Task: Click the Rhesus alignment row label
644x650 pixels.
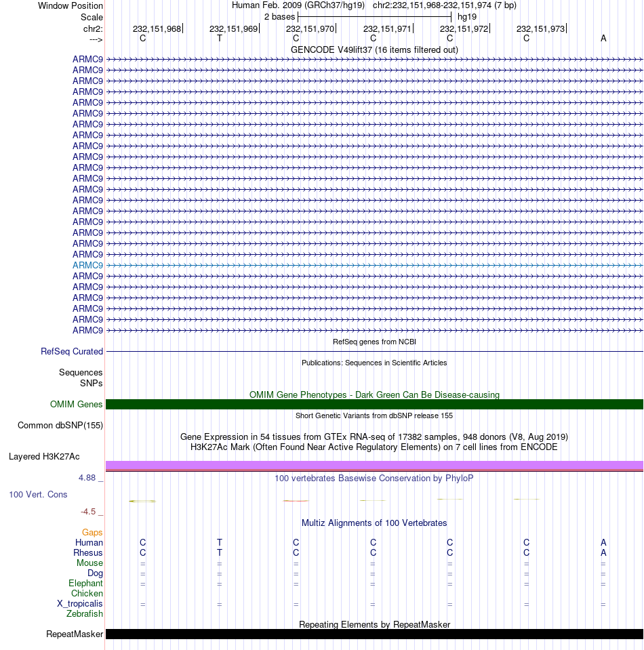Action: [x=88, y=553]
